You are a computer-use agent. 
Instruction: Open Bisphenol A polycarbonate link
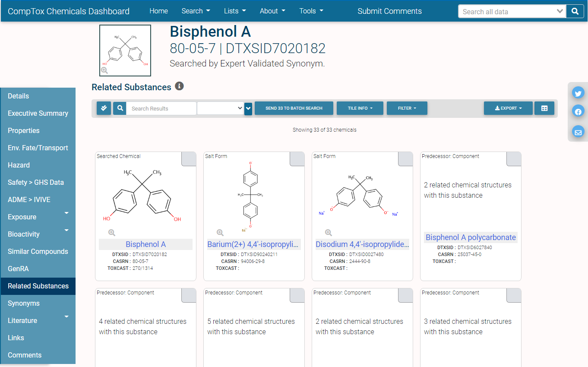(x=471, y=237)
